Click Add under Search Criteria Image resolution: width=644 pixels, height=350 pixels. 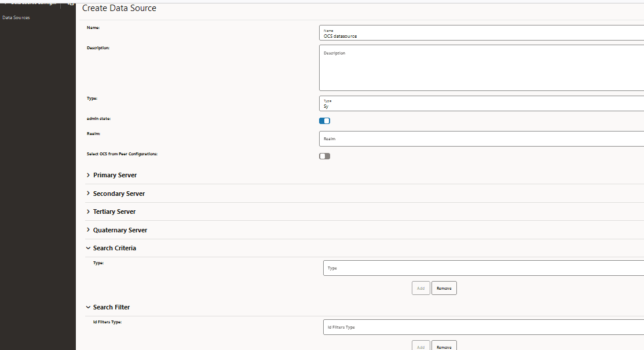[420, 287]
